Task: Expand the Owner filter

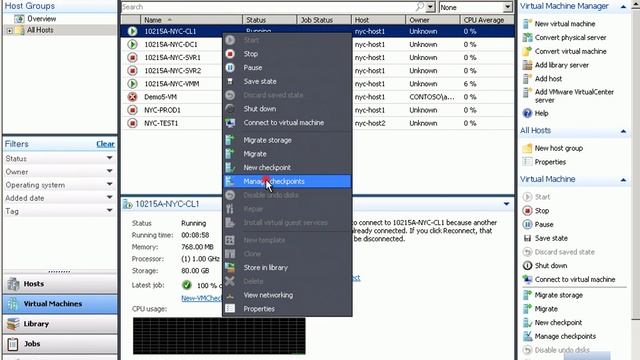Action: (109, 171)
